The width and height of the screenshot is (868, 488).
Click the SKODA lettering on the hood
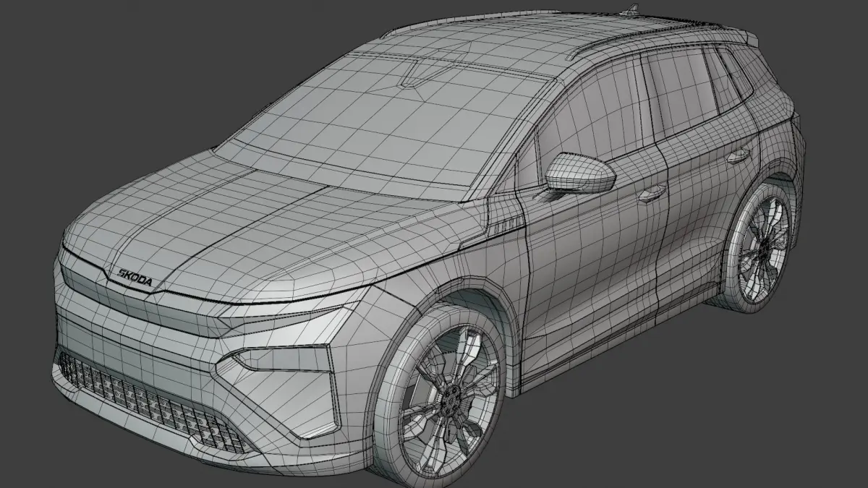click(135, 277)
